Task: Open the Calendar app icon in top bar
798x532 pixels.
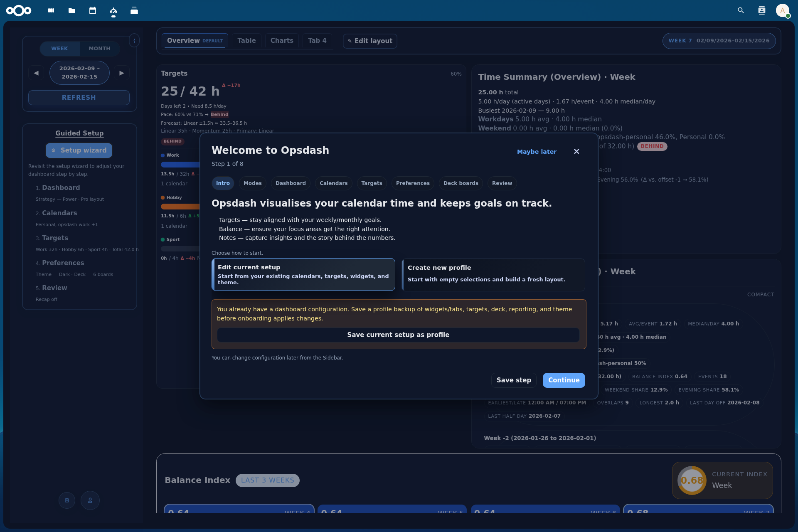Action: coord(93,10)
